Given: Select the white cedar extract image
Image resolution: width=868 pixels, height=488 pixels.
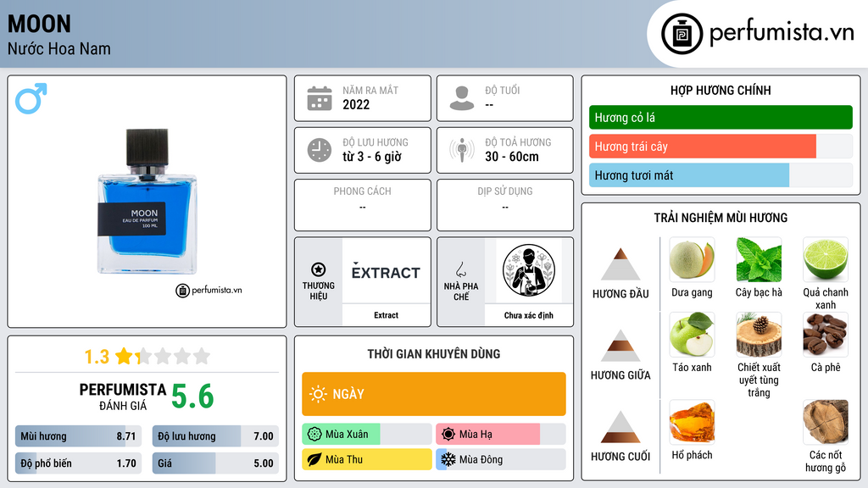Looking at the screenshot, I should tap(759, 334).
